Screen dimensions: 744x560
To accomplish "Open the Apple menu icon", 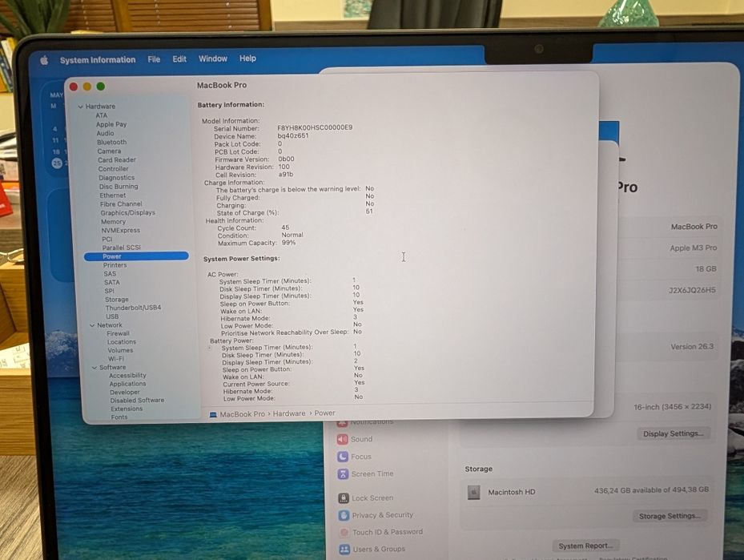I will [x=44, y=60].
